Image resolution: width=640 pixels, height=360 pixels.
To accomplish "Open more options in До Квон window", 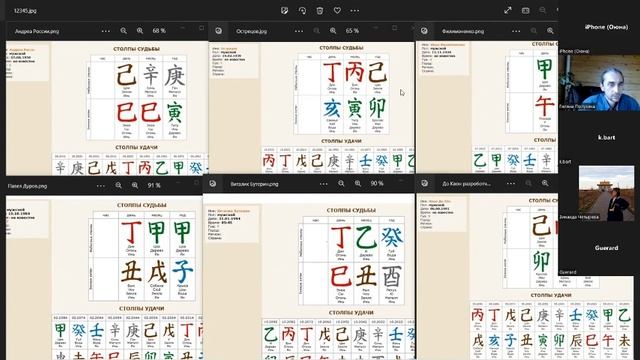I will click(511, 184).
